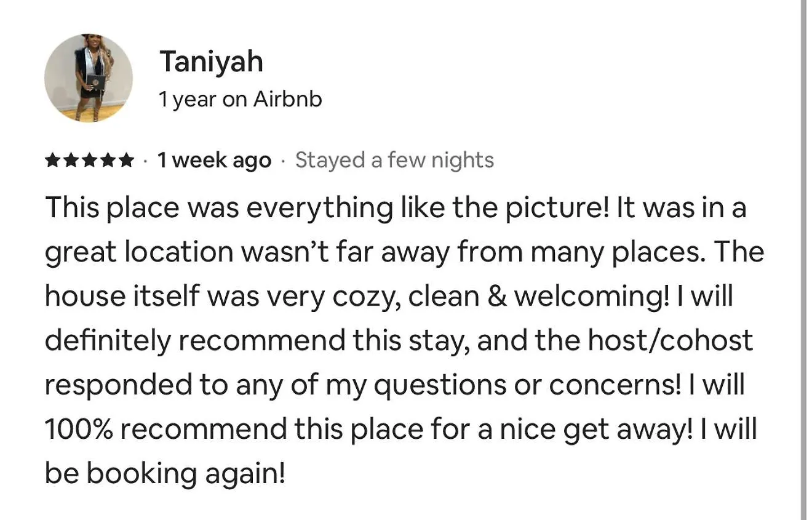
Task: Click the line starting 'responded to any of my'
Action: [x=395, y=385]
